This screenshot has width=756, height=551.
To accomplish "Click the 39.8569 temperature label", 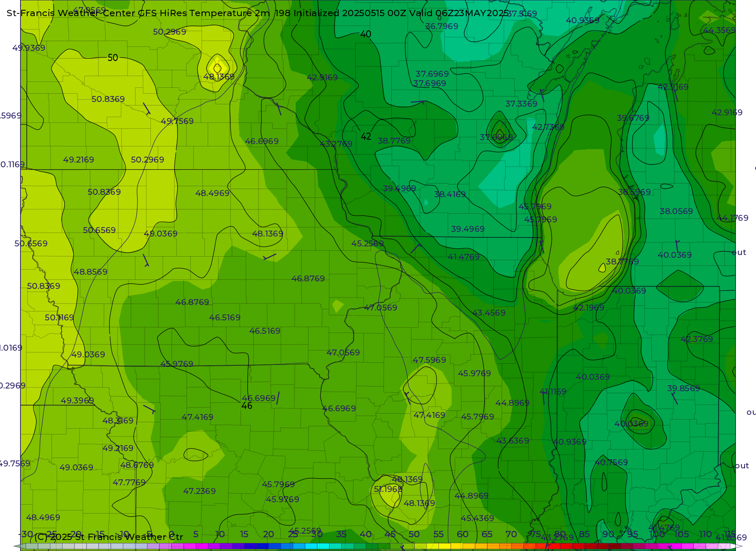I will tap(684, 388).
